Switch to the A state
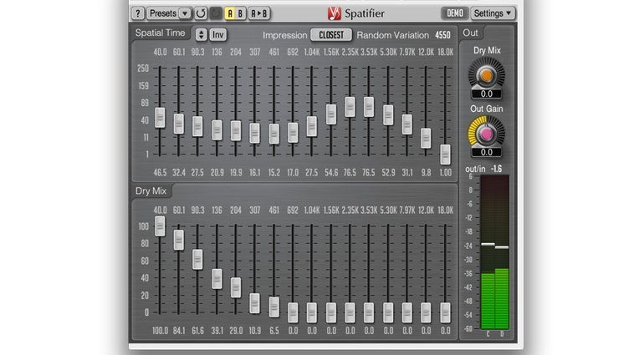 [229, 13]
